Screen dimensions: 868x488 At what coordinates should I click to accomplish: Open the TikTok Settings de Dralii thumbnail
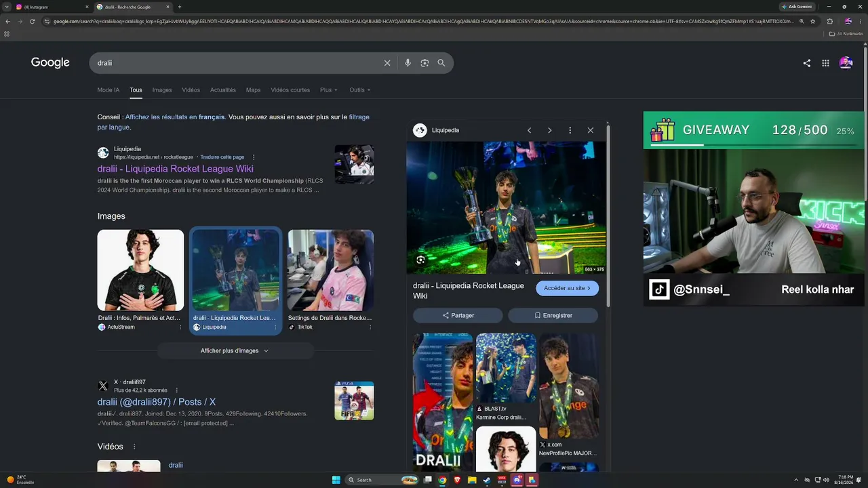[x=331, y=270]
